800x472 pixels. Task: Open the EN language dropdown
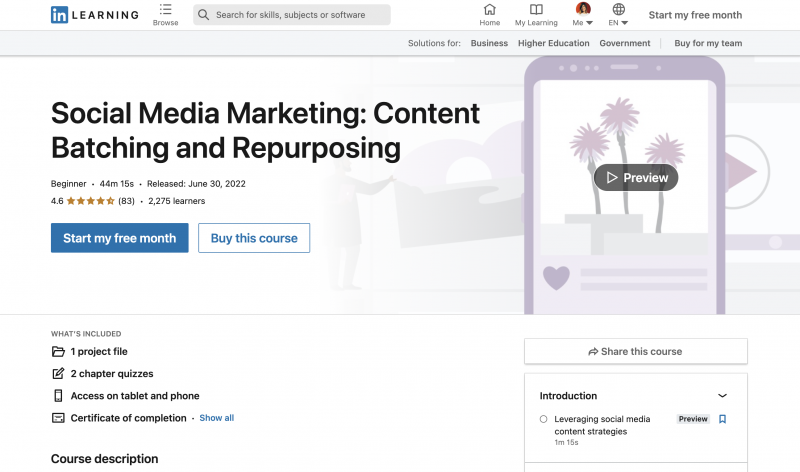pyautogui.click(x=618, y=23)
